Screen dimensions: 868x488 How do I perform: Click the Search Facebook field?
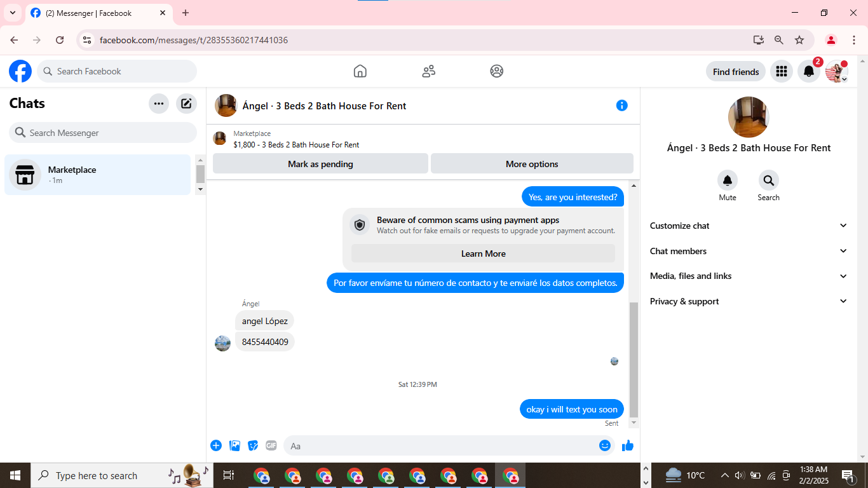(x=117, y=71)
